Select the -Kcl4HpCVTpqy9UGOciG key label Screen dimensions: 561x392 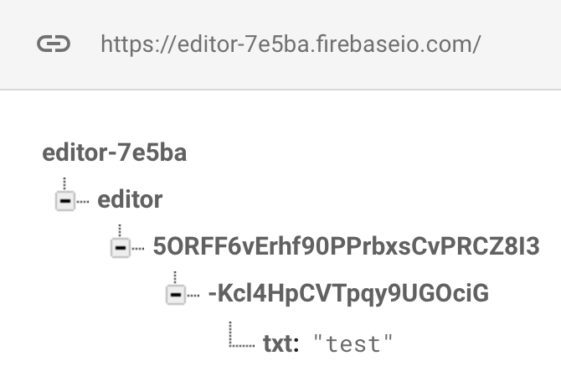point(348,293)
